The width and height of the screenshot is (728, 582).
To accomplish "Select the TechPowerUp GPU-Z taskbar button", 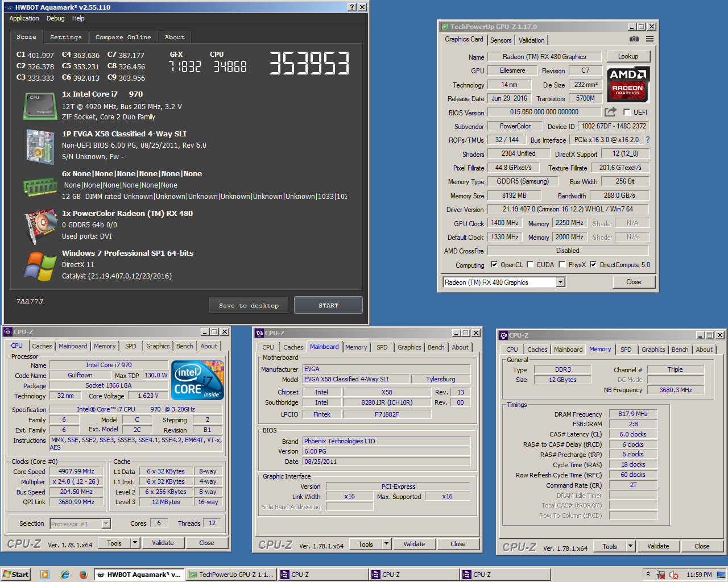I will [x=231, y=575].
